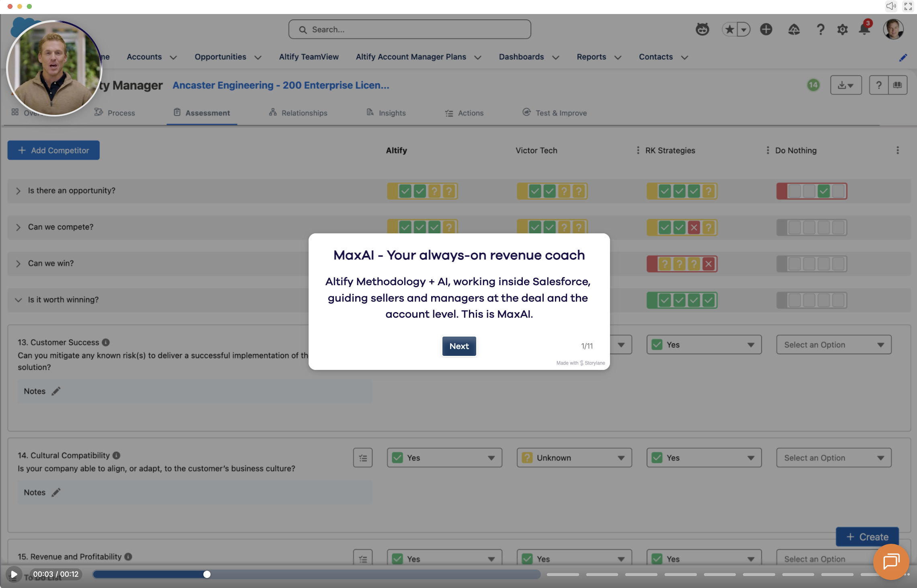Open the rightmost column kebab menu
This screenshot has width=917, height=588.
point(898,150)
